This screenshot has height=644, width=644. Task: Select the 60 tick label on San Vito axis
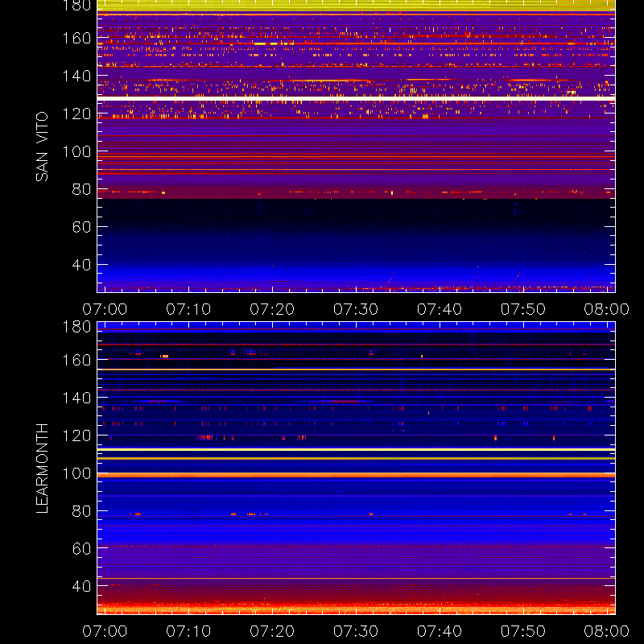[81, 227]
